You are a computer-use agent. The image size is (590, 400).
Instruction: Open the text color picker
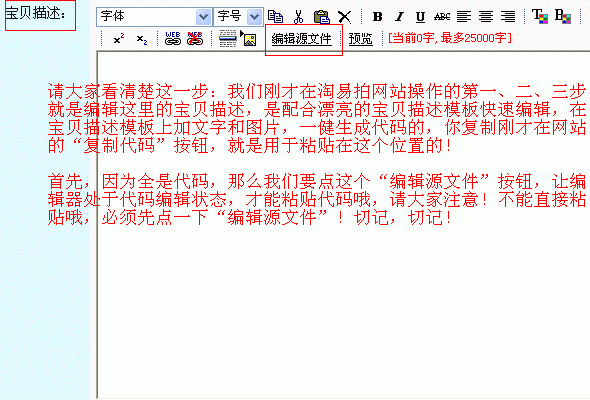540,17
